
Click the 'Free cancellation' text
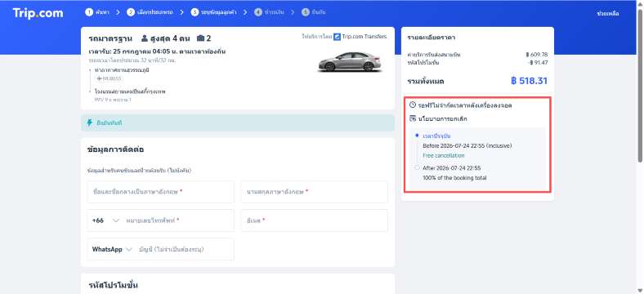(444, 156)
